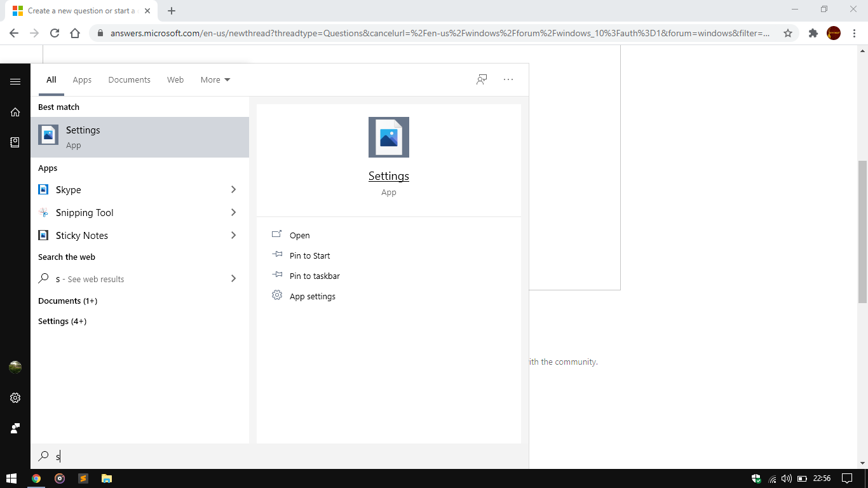Click the Sticky Notes icon
The height and width of the screenshot is (488, 868).
[43, 235]
